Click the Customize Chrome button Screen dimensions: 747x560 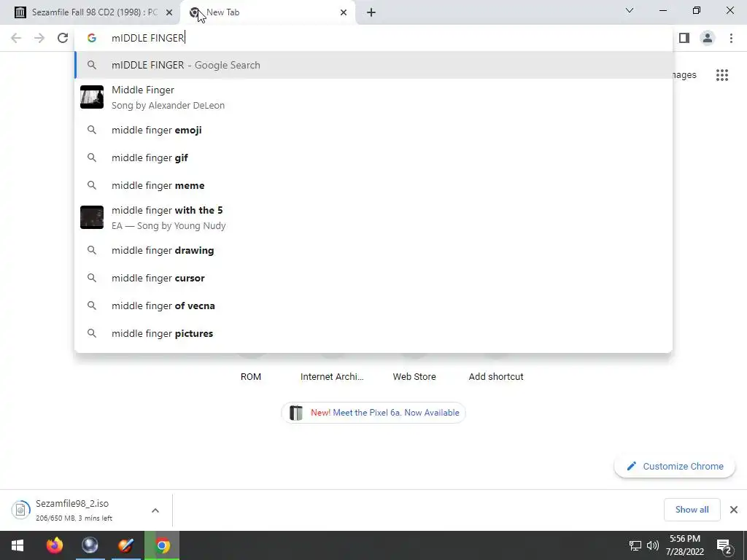675,466
